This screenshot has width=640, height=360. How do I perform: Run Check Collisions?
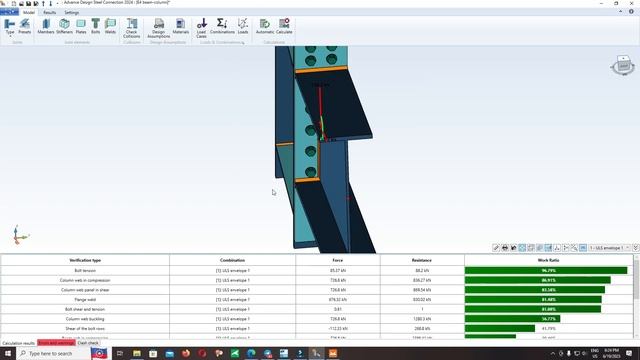[131, 28]
